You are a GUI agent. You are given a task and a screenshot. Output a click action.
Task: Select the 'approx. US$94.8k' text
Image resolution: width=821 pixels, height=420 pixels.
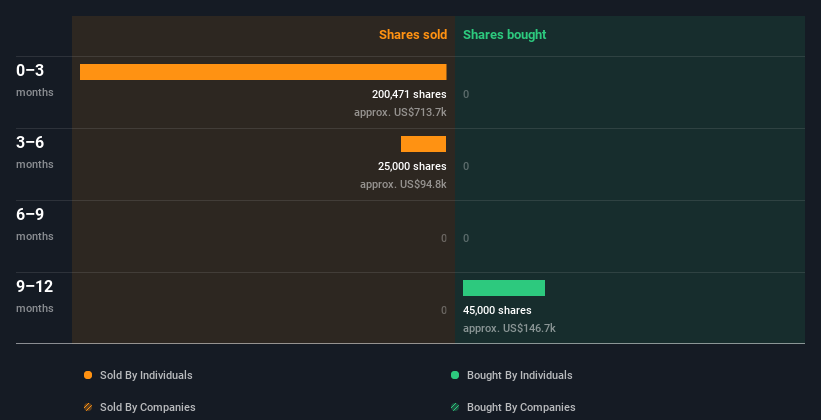403,184
